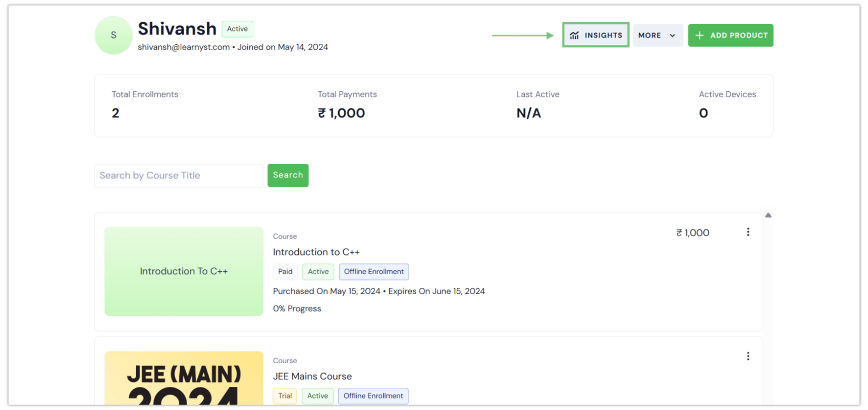The width and height of the screenshot is (868, 410).
Task: Open the More menu button
Action: click(657, 35)
